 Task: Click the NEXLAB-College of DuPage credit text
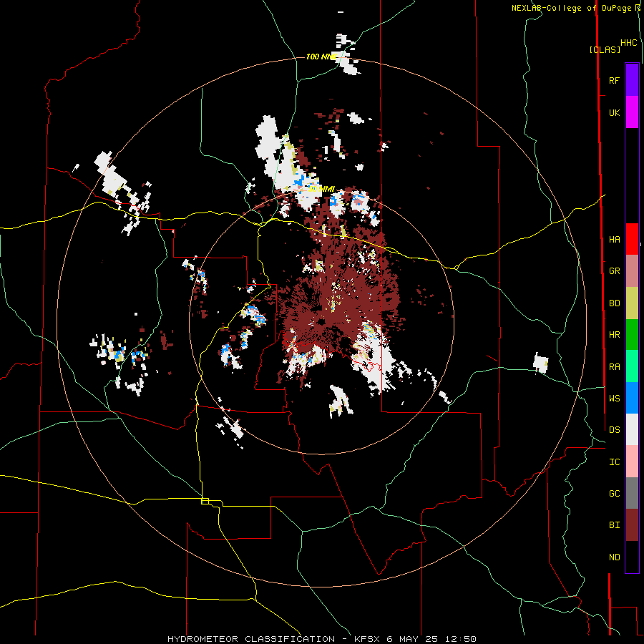[575, 8]
